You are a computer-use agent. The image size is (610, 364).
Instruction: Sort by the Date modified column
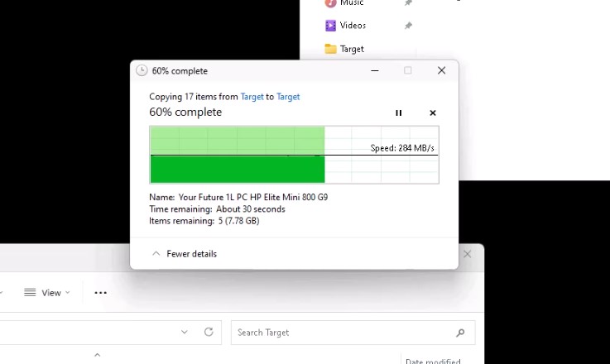tap(433, 362)
